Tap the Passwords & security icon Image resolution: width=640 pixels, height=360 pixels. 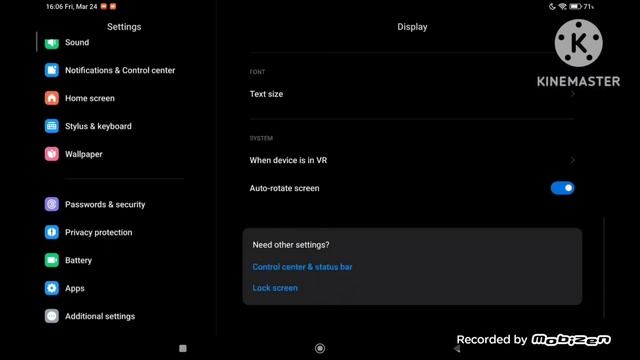click(52, 204)
